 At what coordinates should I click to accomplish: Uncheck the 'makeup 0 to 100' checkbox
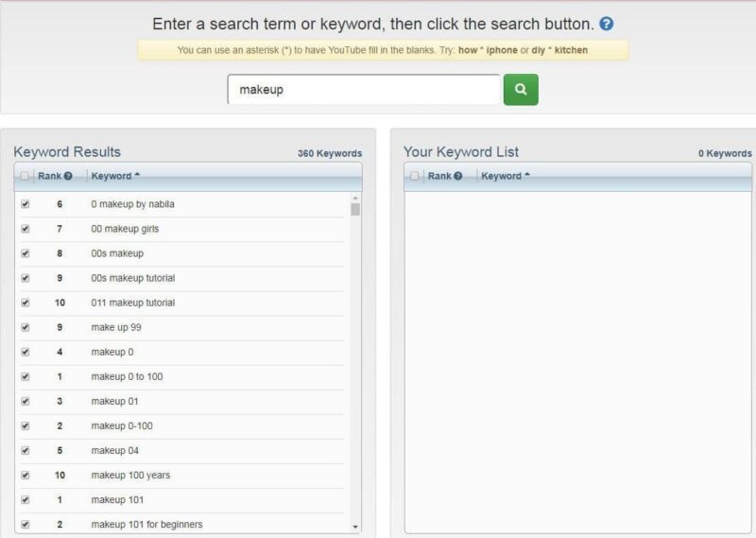tap(26, 376)
